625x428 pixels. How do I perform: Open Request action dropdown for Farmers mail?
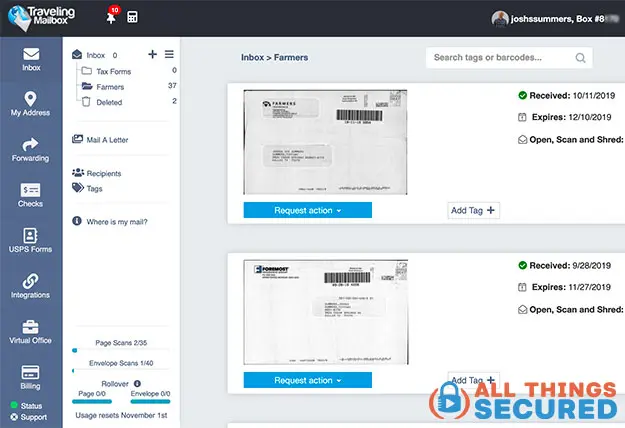pyautogui.click(x=308, y=210)
